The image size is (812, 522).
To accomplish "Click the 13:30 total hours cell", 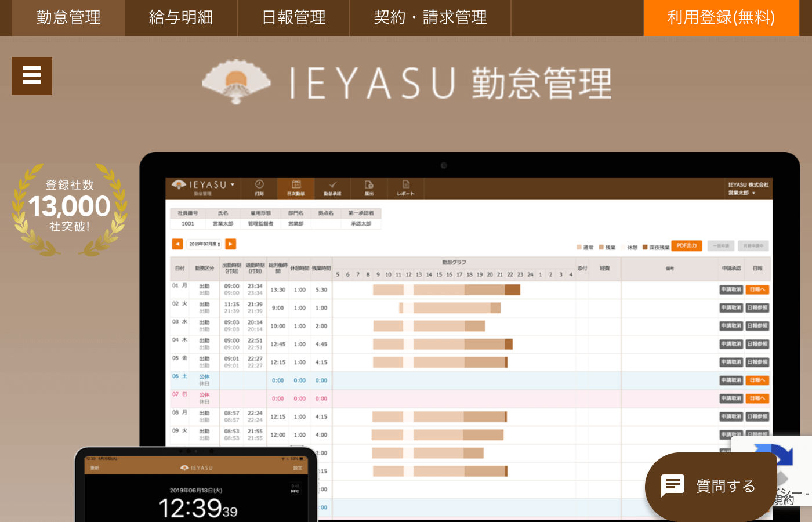I will (x=278, y=290).
